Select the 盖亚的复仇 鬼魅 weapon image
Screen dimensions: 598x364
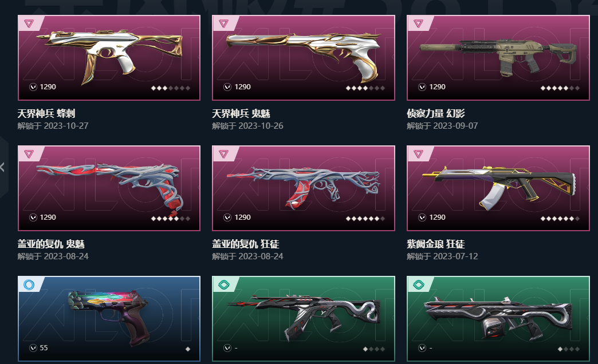click(x=109, y=188)
